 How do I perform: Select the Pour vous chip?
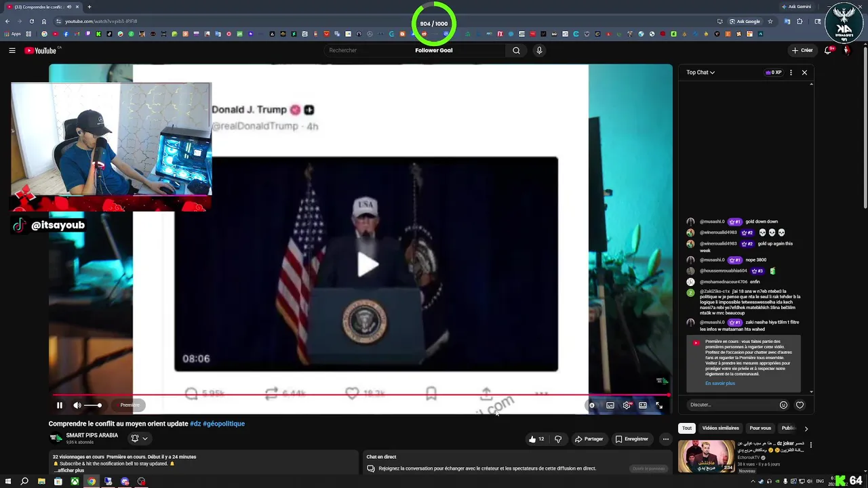point(760,428)
